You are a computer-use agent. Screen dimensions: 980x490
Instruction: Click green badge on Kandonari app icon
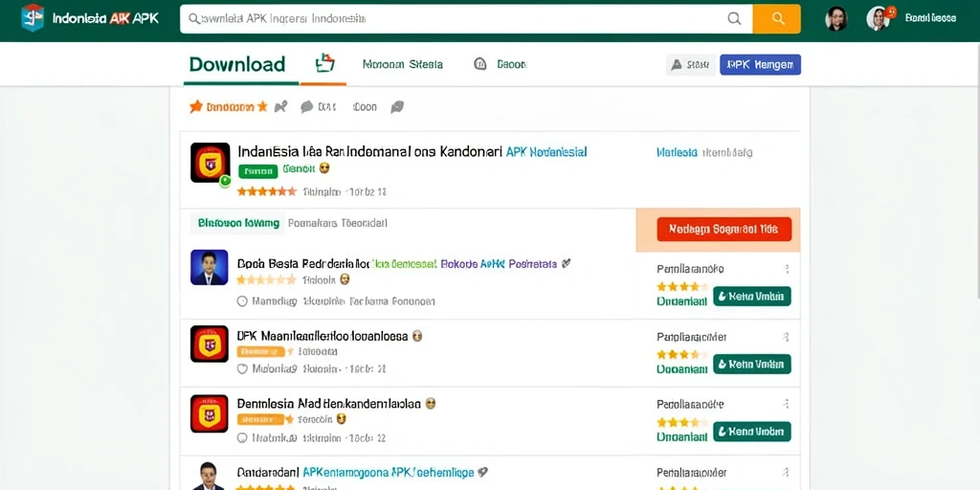tap(225, 180)
